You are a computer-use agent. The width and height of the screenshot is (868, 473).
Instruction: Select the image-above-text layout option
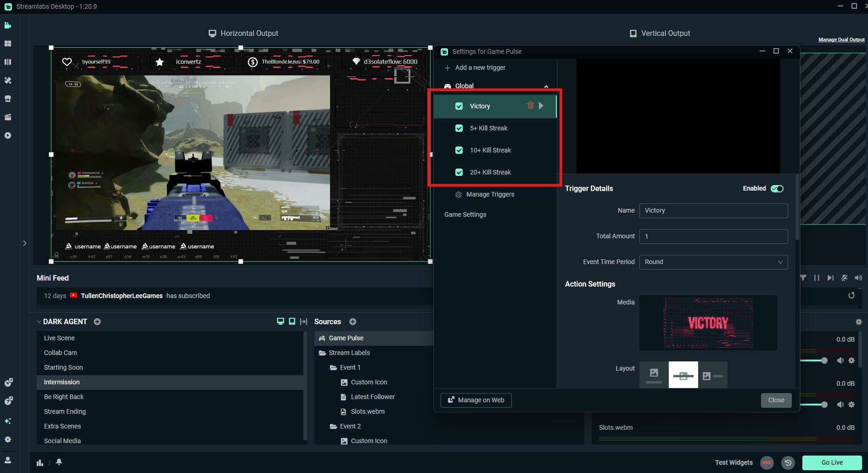coord(654,375)
